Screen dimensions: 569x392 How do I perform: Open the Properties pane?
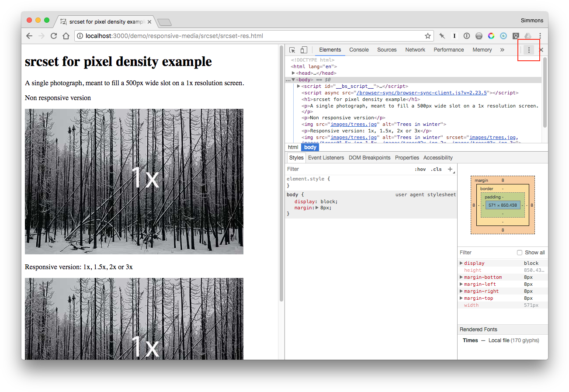click(x=407, y=158)
